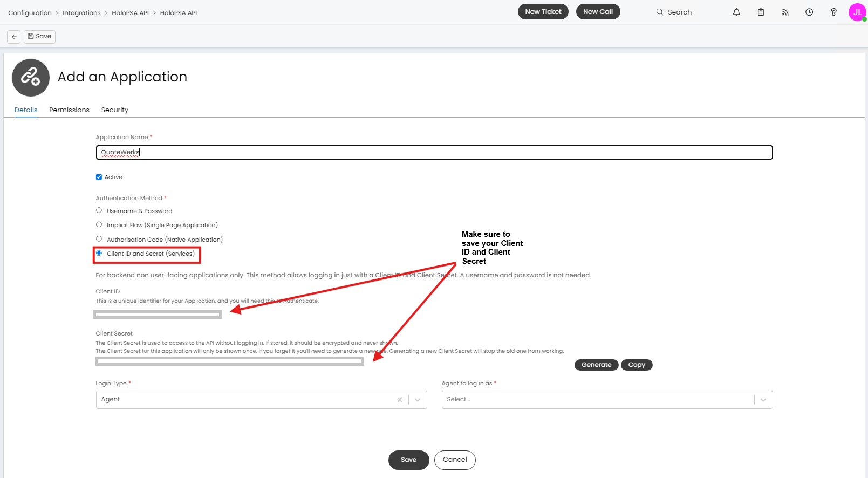Switch to the Permissions tab
Screen dimensions: 868x478
[69, 110]
